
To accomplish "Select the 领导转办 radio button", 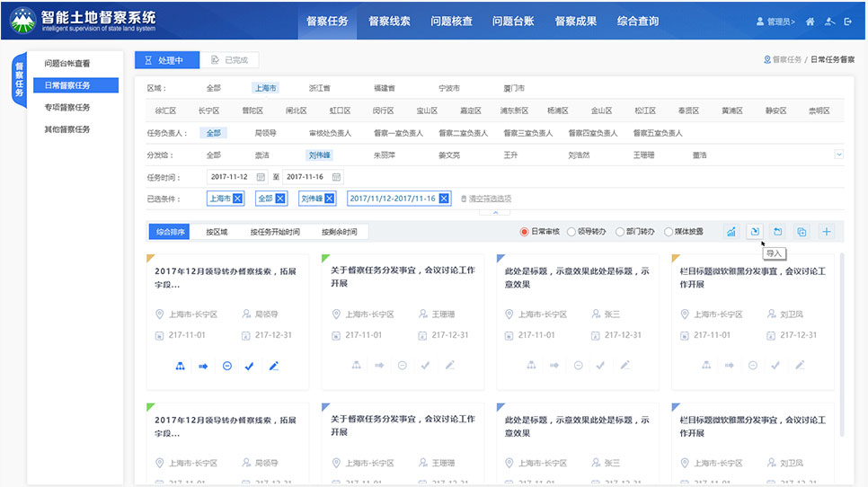I will click(x=571, y=232).
